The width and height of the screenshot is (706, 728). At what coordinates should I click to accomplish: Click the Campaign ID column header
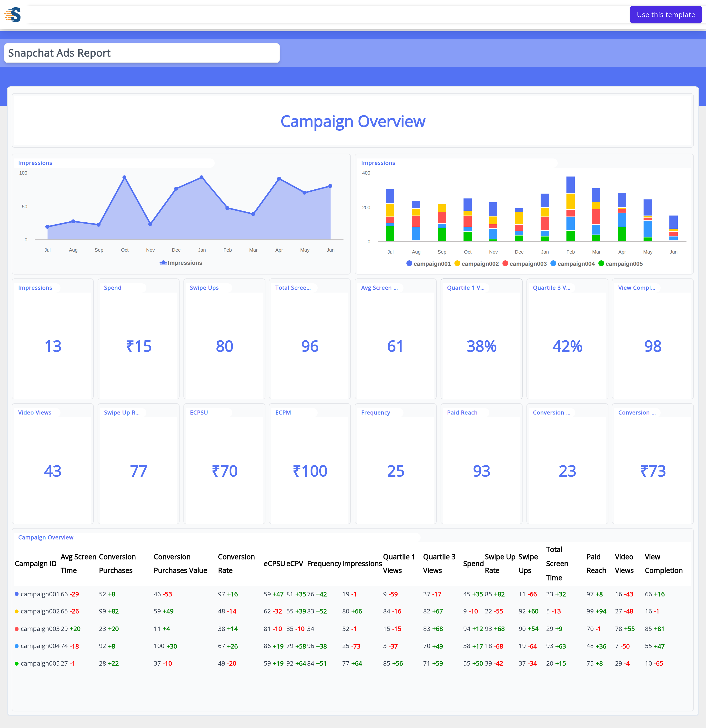(x=36, y=563)
